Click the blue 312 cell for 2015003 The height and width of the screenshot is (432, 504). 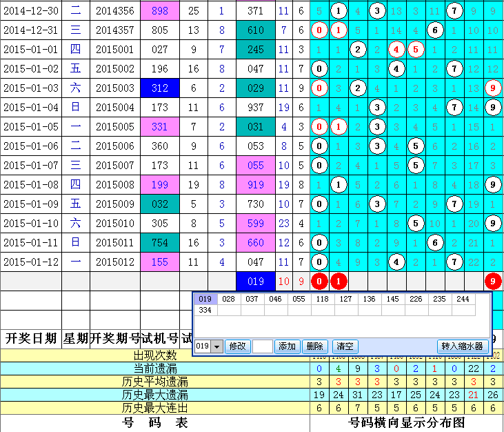tap(159, 88)
